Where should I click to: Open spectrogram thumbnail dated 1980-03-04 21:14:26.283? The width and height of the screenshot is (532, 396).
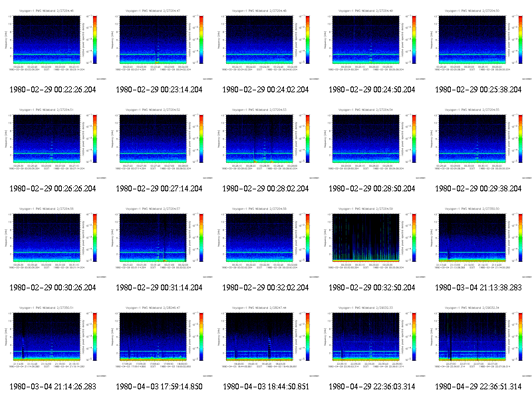click(53, 341)
